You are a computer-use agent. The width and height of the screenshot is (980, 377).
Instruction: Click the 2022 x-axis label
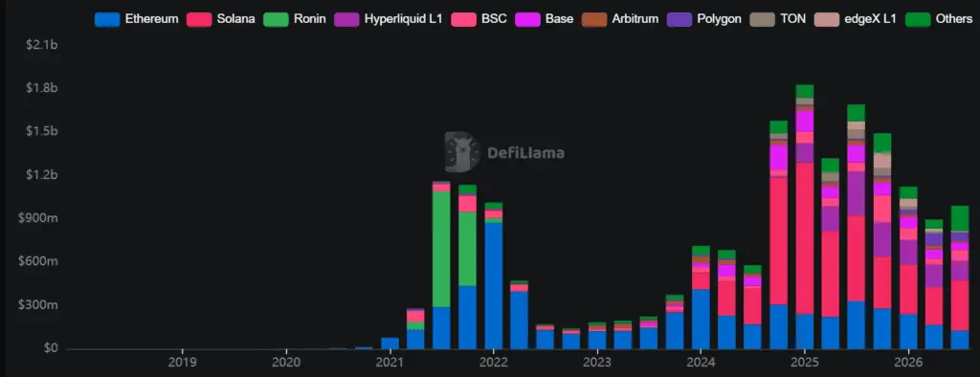[x=493, y=362]
